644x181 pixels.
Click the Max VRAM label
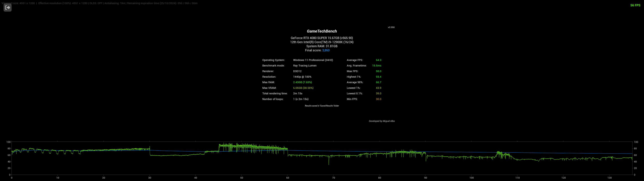(x=269, y=88)
